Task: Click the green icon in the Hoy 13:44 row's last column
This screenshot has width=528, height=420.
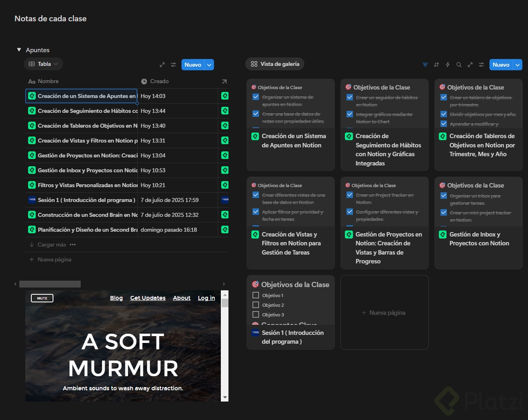Action: tap(225, 111)
